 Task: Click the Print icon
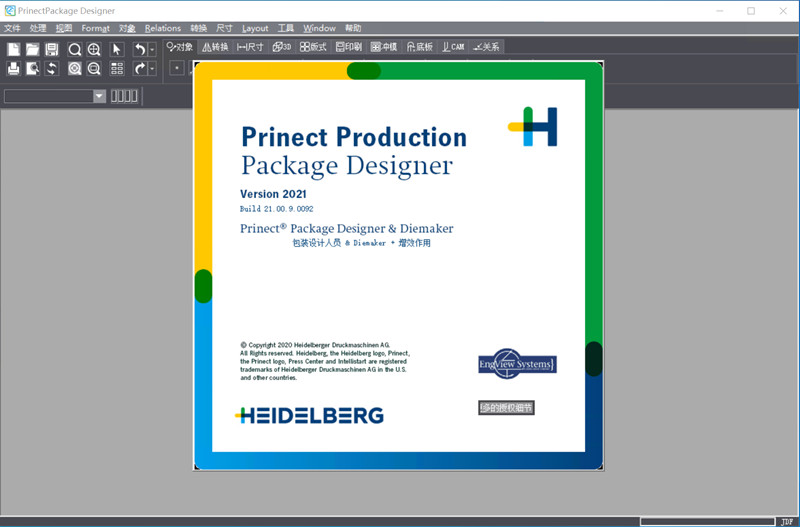coord(14,68)
